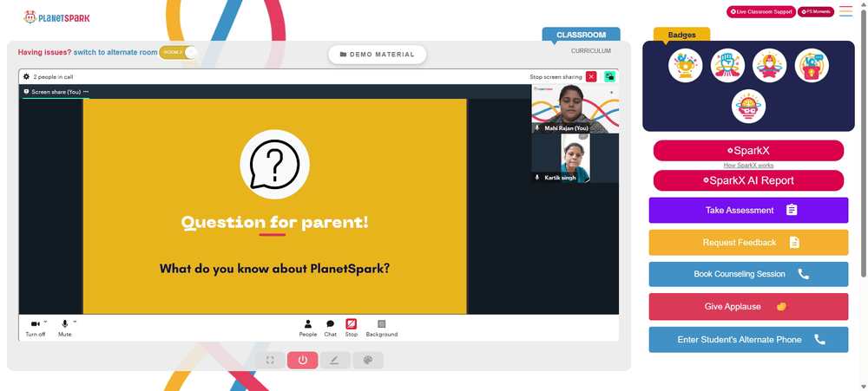Open Live Classroom Support
868x391 pixels.
click(761, 11)
